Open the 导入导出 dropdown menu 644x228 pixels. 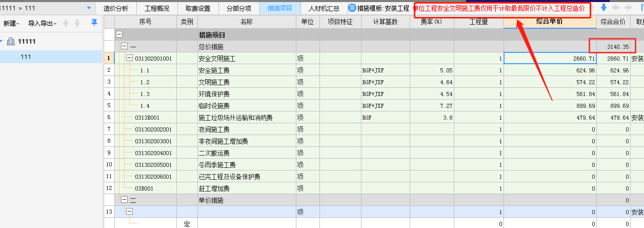(x=43, y=24)
